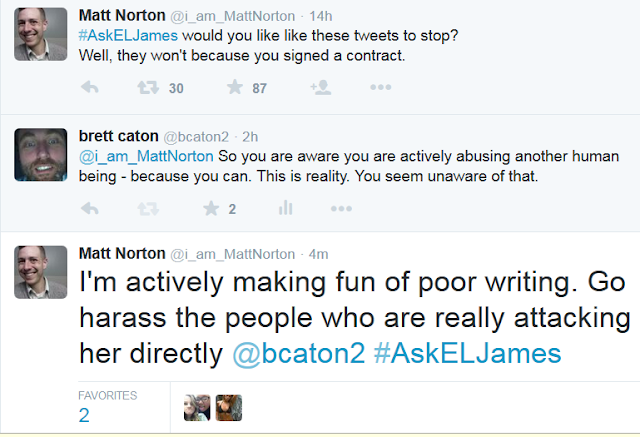Reply to brett caton's tweet
This screenshot has width=640, height=437.
point(90,209)
